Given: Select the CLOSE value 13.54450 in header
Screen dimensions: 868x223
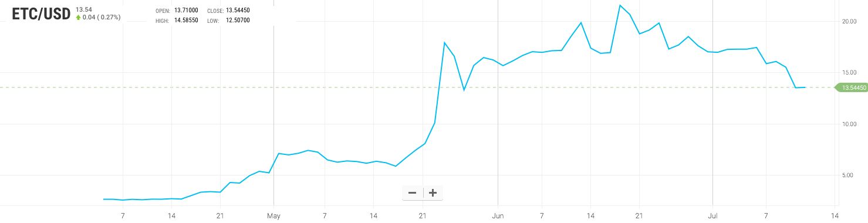Looking at the screenshot, I should (x=238, y=11).
